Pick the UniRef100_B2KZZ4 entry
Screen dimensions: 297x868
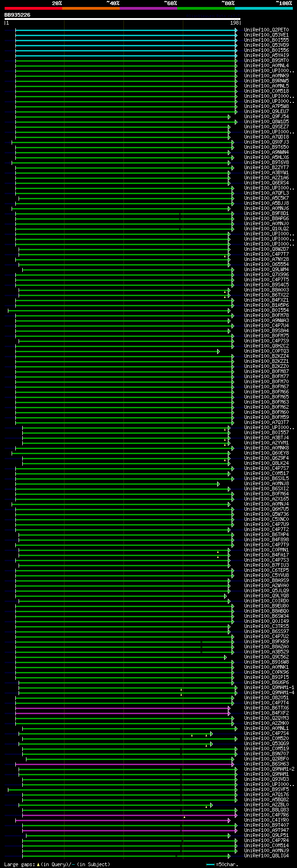pos(266,356)
